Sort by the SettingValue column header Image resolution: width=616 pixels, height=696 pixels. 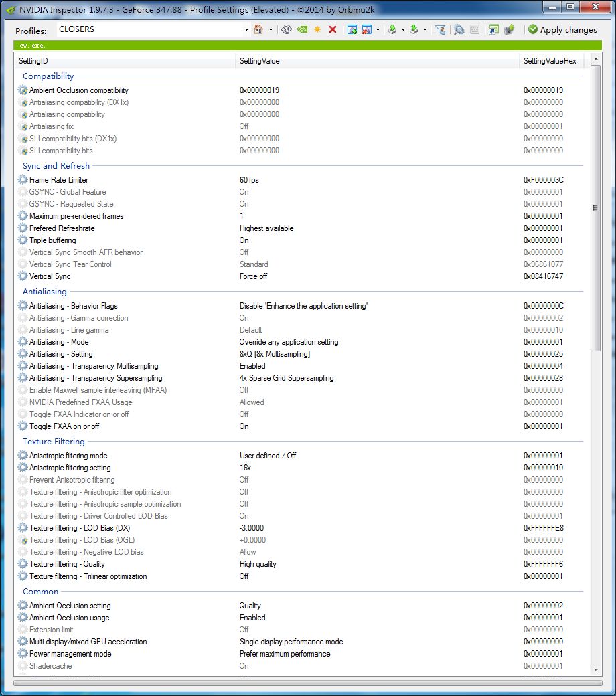pos(377,61)
